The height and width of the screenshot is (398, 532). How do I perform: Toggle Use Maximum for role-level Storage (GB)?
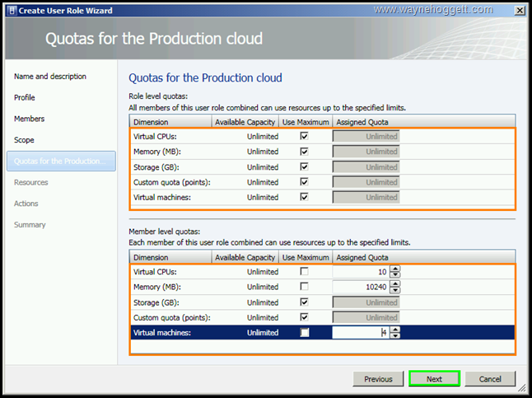click(305, 167)
